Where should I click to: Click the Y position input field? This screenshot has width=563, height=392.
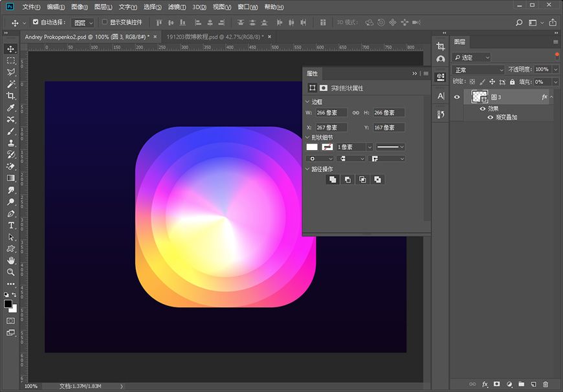coord(389,127)
